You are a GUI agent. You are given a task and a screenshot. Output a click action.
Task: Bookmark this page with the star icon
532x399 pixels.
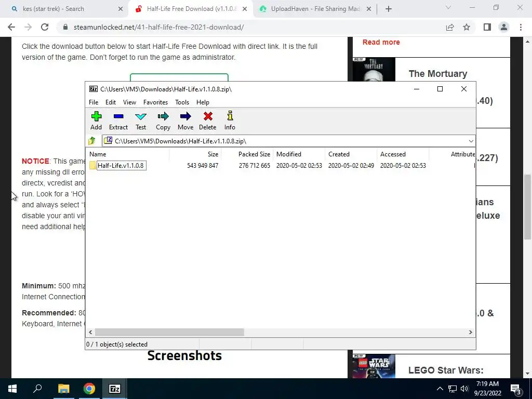pos(467,27)
